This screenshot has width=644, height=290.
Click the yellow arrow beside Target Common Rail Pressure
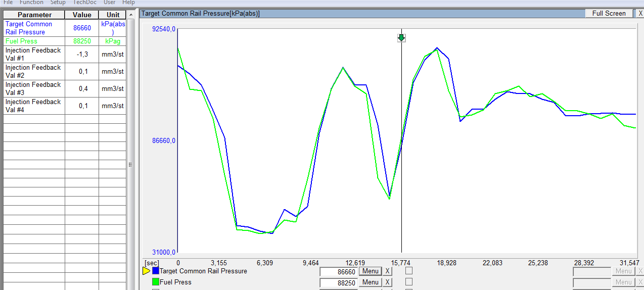(147, 271)
